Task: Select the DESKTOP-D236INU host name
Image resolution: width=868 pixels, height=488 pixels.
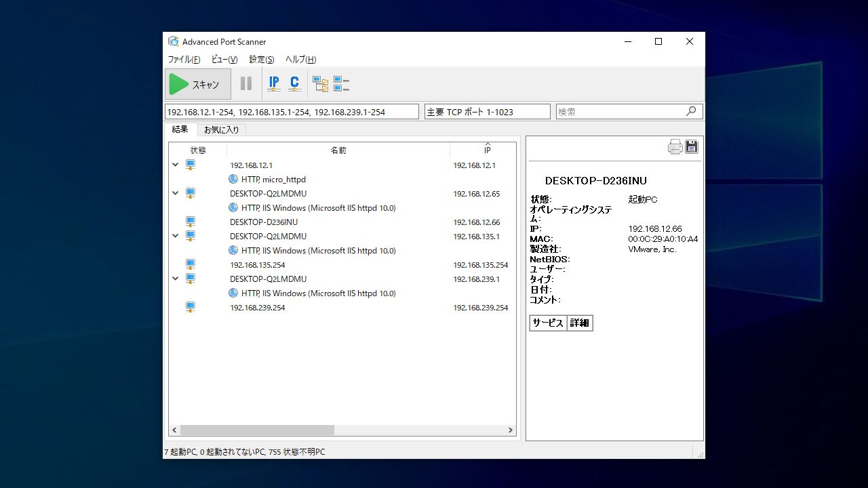Action: pos(264,222)
